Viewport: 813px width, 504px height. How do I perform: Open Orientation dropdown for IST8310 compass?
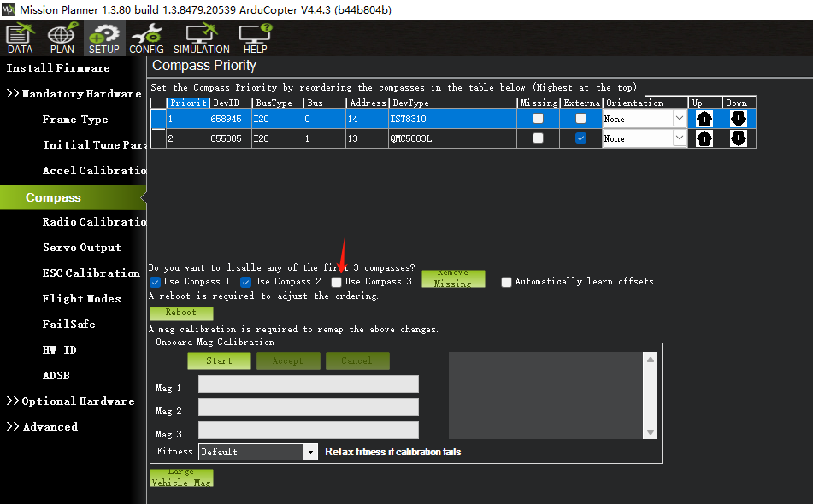tap(680, 119)
